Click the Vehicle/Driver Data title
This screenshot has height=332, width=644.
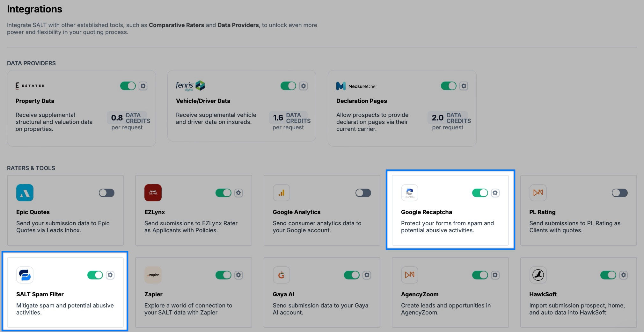coord(203,101)
